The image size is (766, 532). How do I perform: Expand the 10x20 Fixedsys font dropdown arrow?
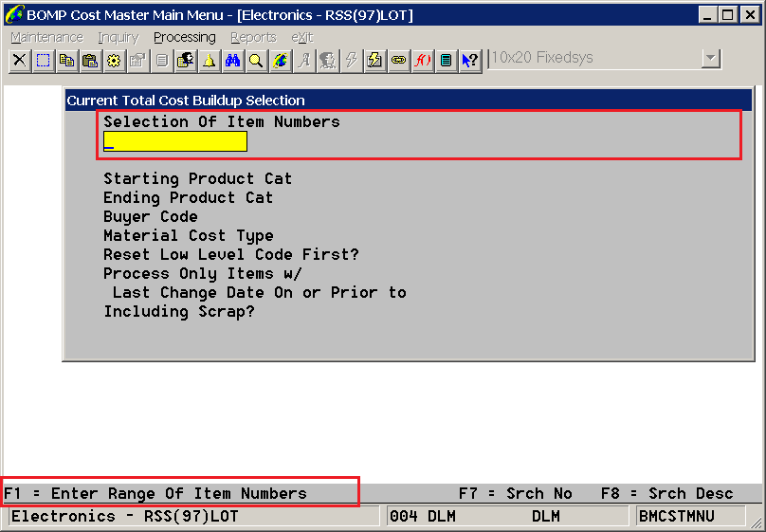click(711, 59)
